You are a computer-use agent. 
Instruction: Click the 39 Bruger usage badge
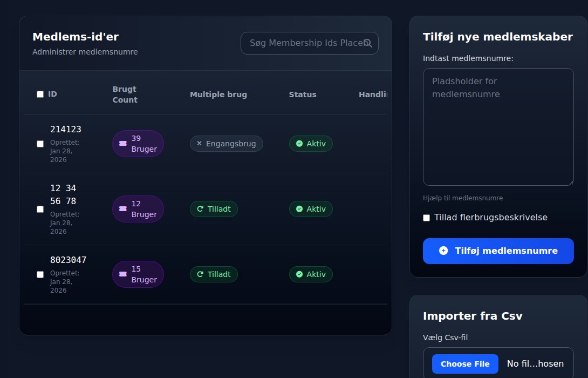pyautogui.click(x=138, y=144)
